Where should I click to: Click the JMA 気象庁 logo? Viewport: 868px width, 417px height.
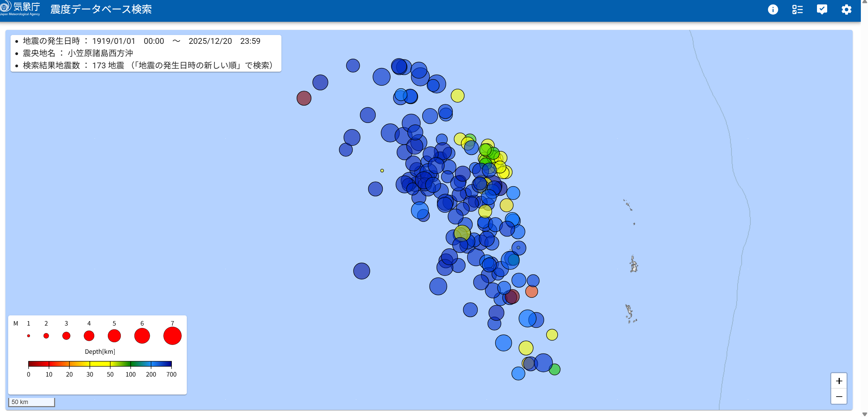[x=20, y=8]
